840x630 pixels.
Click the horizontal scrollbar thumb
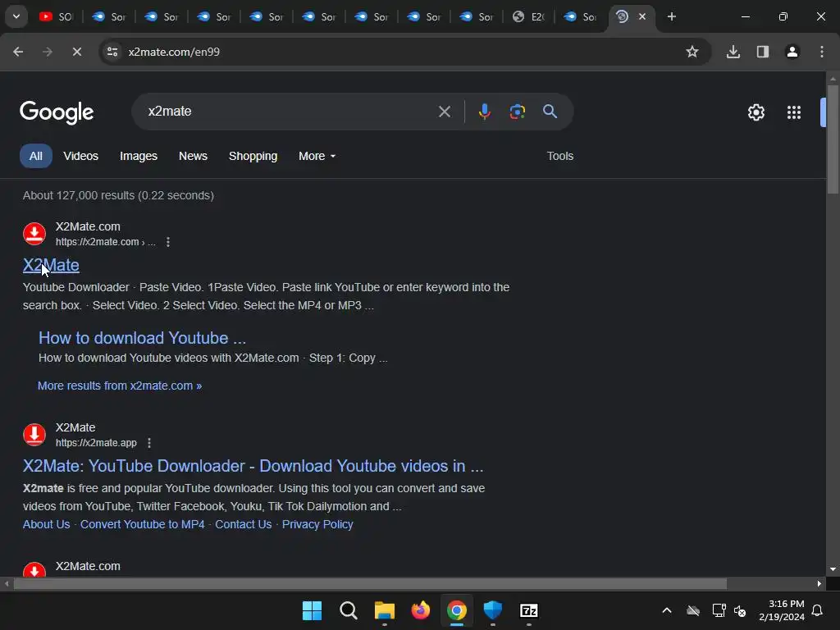tap(370, 583)
